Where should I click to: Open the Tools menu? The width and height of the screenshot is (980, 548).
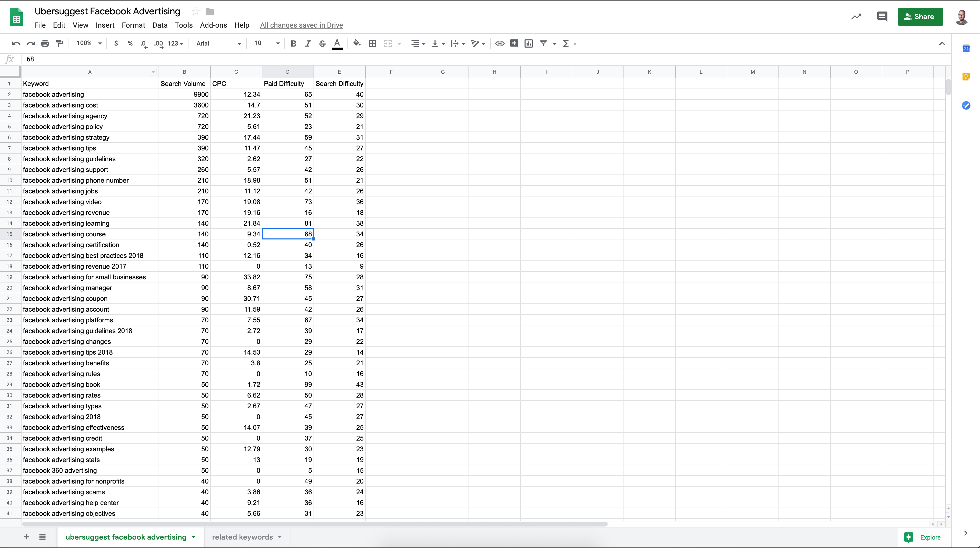click(184, 25)
